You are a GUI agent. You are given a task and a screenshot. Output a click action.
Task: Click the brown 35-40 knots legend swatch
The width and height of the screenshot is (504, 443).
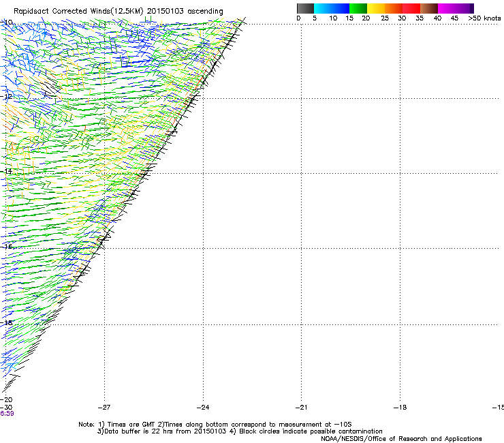(x=429, y=8)
